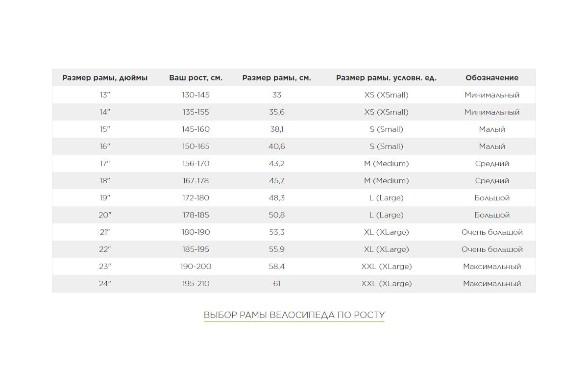Click the height range 135-155 cell

[196, 112]
